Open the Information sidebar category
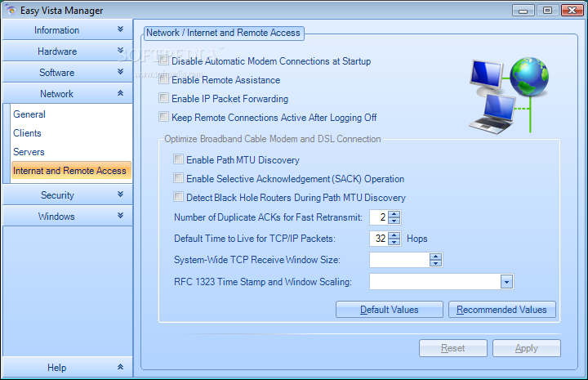 68,29
